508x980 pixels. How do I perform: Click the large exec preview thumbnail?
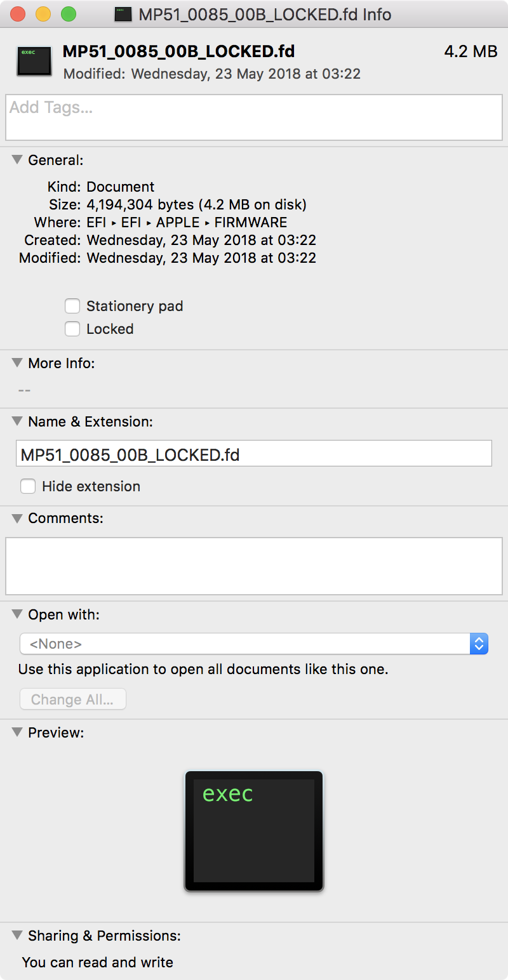[253, 831]
